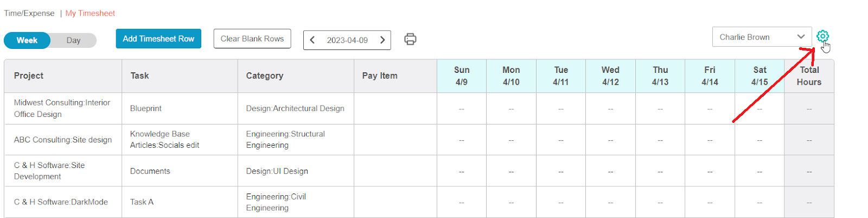This screenshot has height=218, width=868.
Task: Switch timesheet to Day view
Action: point(74,40)
